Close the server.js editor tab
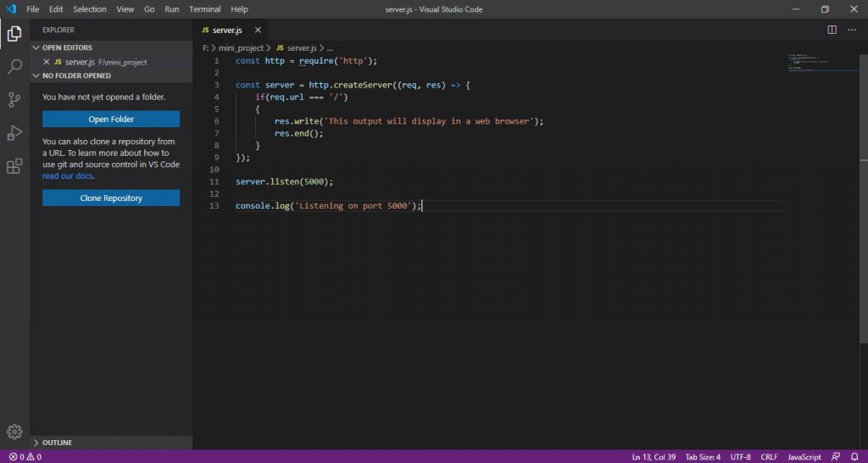 (258, 30)
